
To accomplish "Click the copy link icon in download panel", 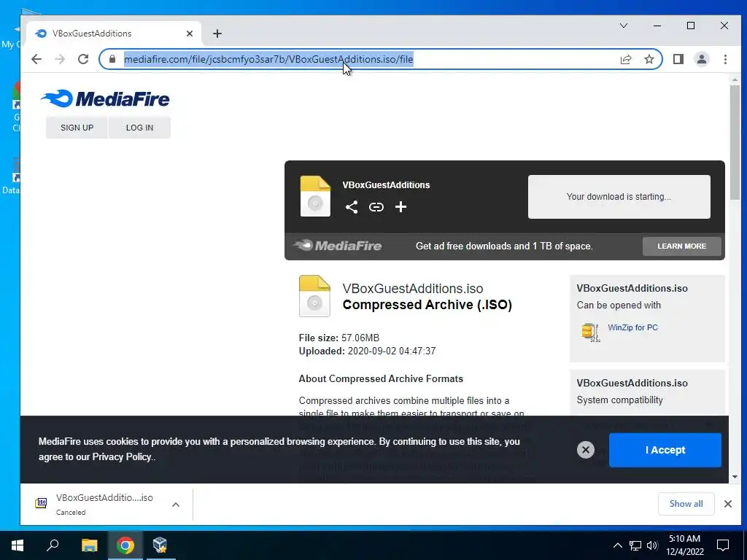I will coord(376,207).
